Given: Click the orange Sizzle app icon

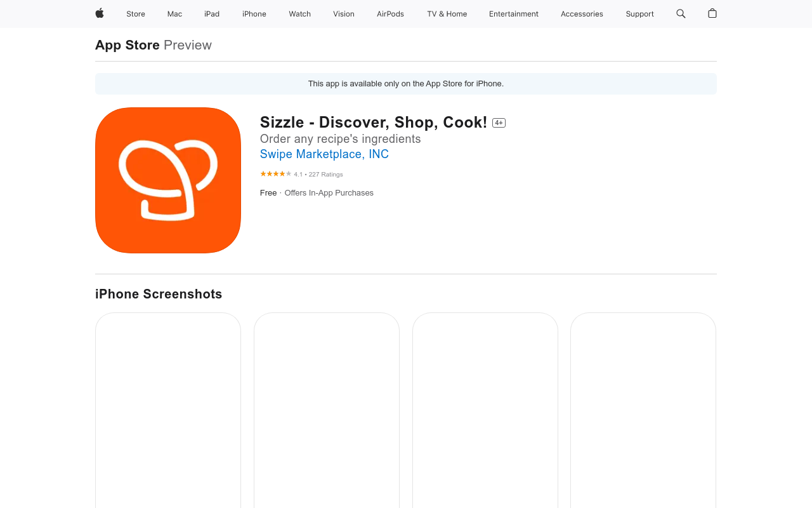Looking at the screenshot, I should pyautogui.click(x=168, y=180).
